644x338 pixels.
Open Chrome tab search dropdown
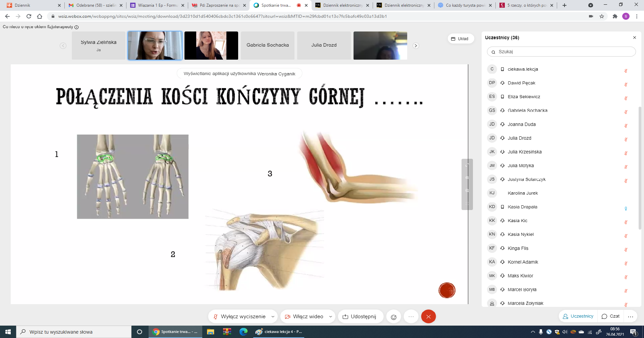(x=590, y=5)
